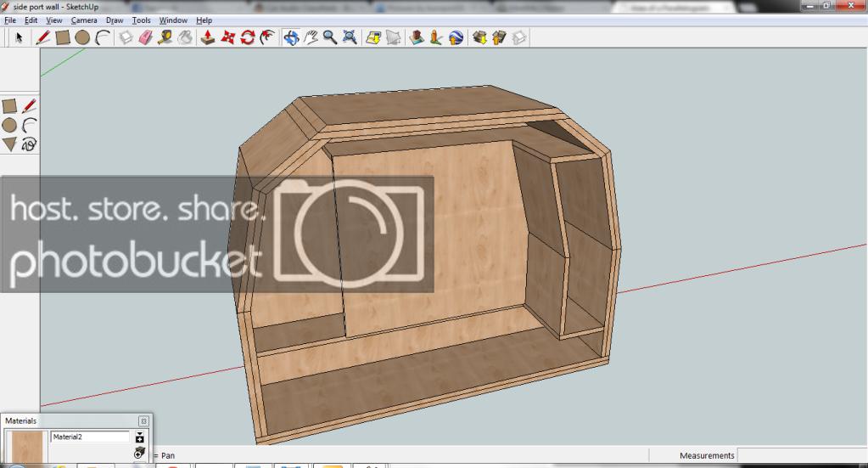This screenshot has width=868, height=468.
Task: Click the Create Material icon
Action: pos(139,453)
